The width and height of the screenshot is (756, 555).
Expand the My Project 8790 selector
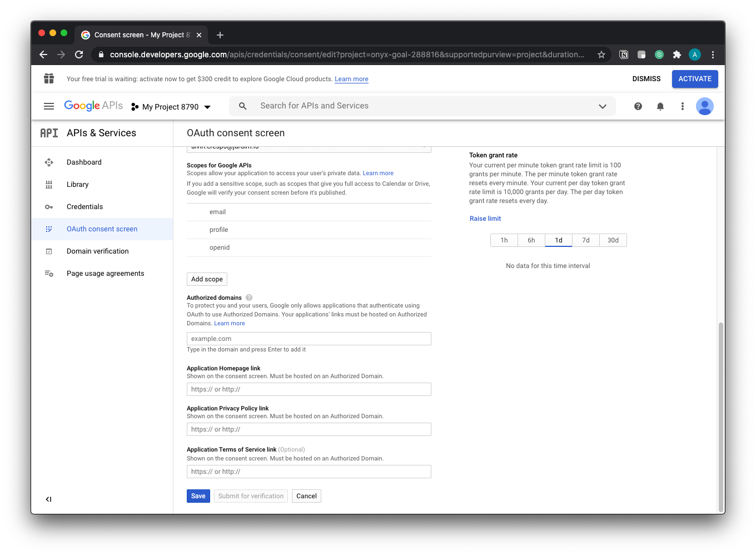click(171, 107)
